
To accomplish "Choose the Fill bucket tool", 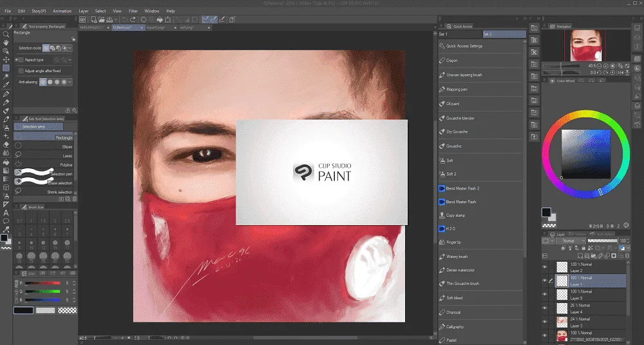I will (x=6, y=162).
